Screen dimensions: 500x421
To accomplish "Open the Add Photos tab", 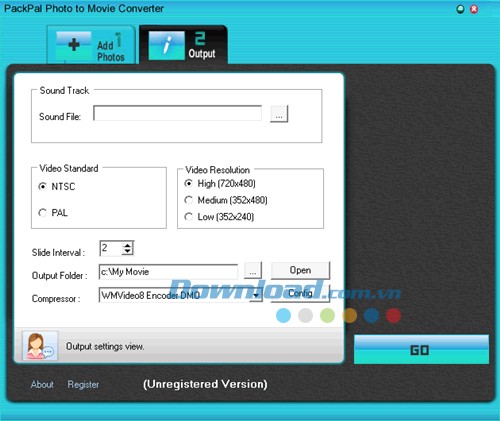I will coord(91,45).
